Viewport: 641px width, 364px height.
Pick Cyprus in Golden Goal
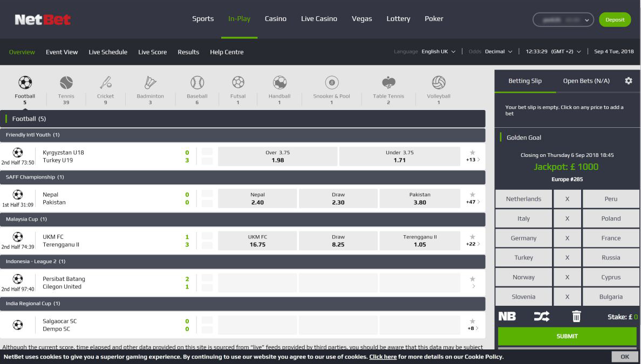pyautogui.click(x=611, y=277)
